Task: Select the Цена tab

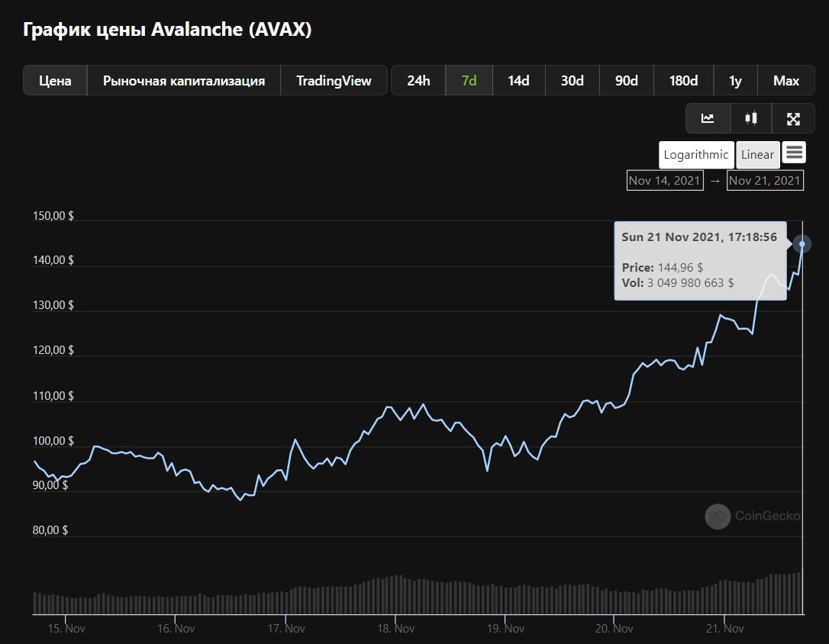Action: click(55, 81)
